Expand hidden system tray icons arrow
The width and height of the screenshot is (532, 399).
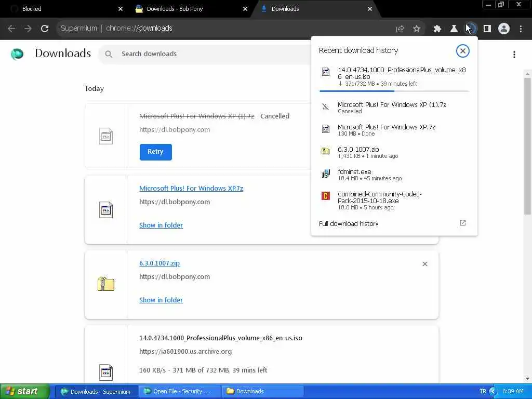[x=493, y=392]
